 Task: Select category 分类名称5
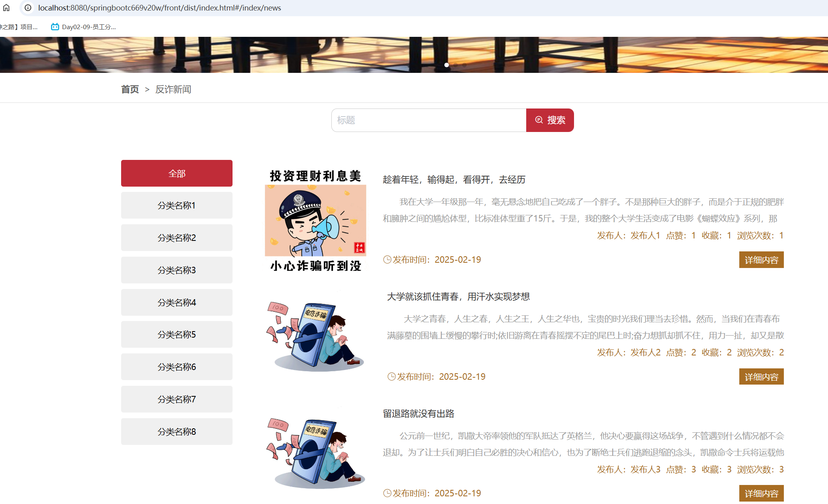[177, 334]
